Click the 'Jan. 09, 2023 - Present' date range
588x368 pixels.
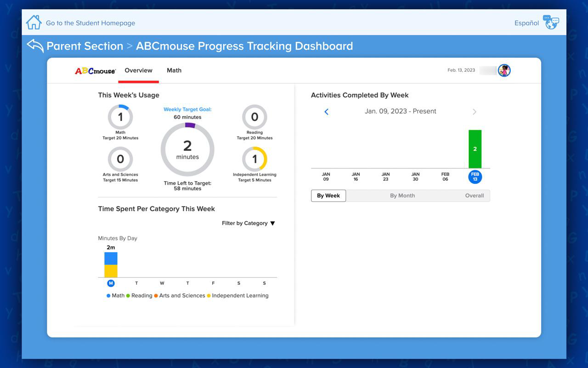[x=401, y=111]
